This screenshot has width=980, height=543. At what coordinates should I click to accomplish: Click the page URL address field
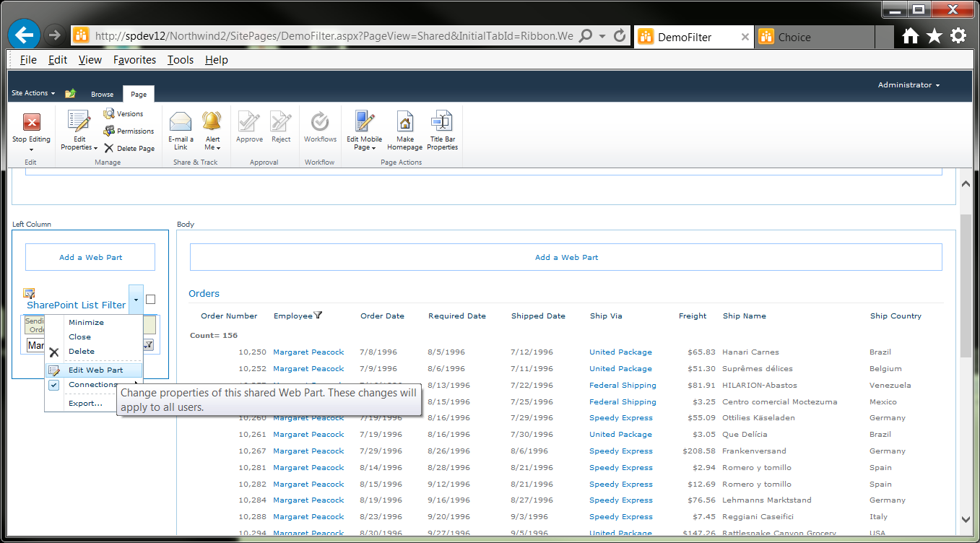click(x=334, y=36)
